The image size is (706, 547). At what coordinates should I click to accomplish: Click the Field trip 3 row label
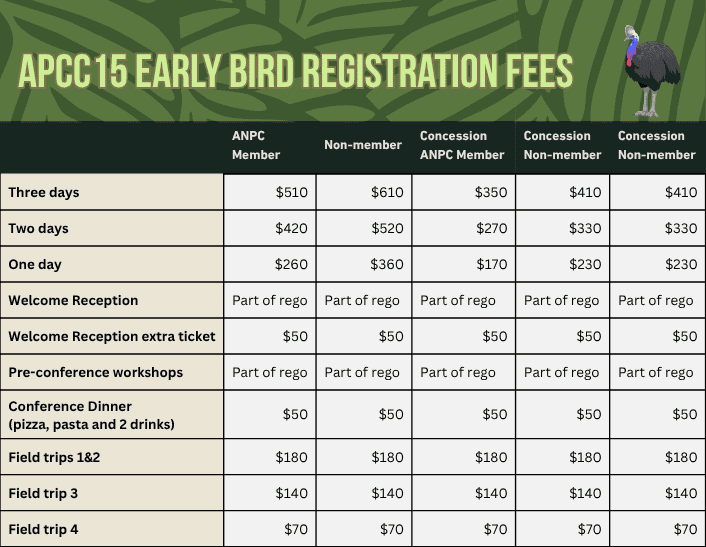pos(45,493)
